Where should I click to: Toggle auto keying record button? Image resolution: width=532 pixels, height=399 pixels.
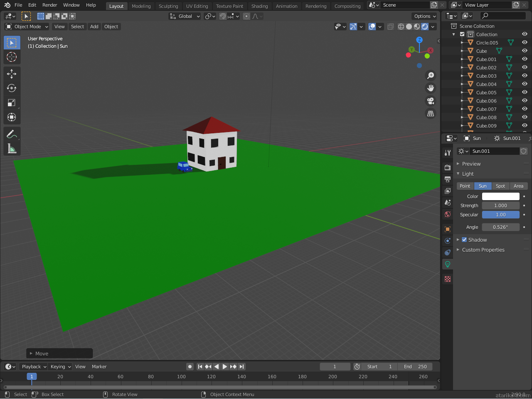190,367
